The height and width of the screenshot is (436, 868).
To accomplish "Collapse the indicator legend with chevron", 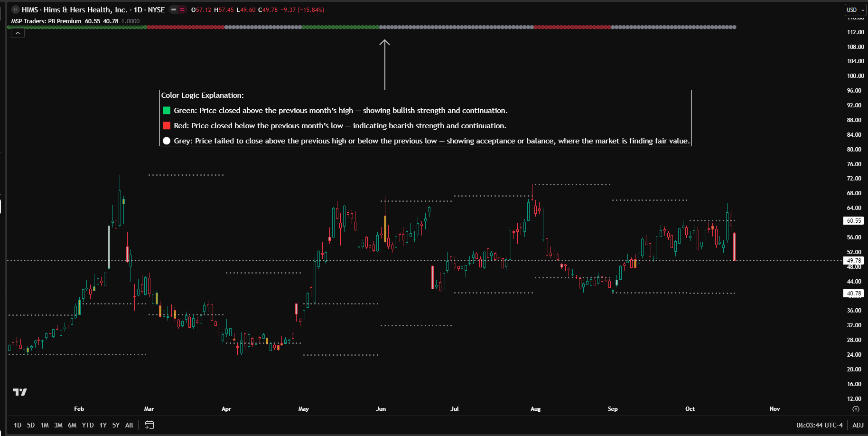I will pos(18,33).
